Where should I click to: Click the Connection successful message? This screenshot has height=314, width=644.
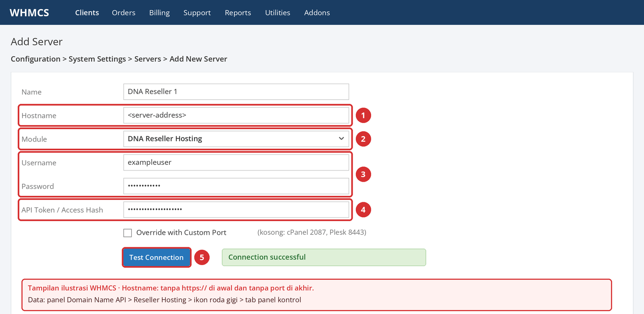(324, 257)
